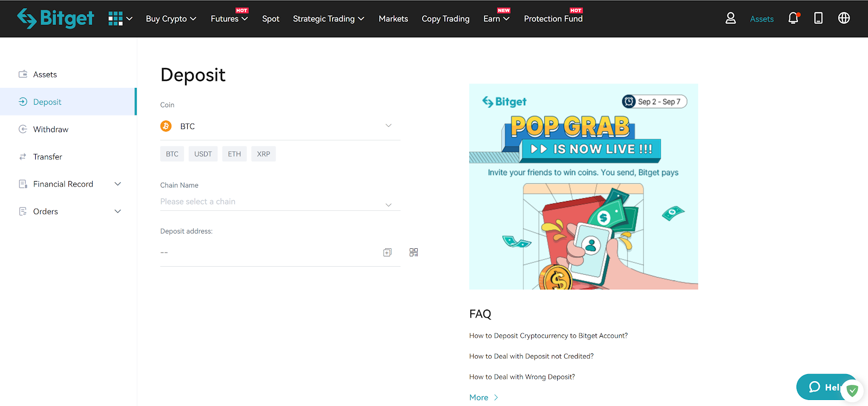This screenshot has height=406, width=868.
Task: Click the Withdraw sidebar icon
Action: coord(23,129)
